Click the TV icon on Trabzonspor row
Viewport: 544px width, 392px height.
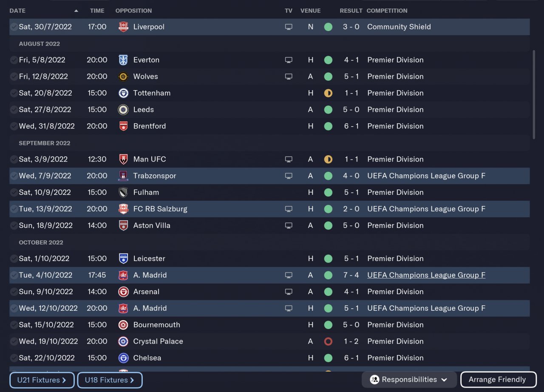pos(289,176)
